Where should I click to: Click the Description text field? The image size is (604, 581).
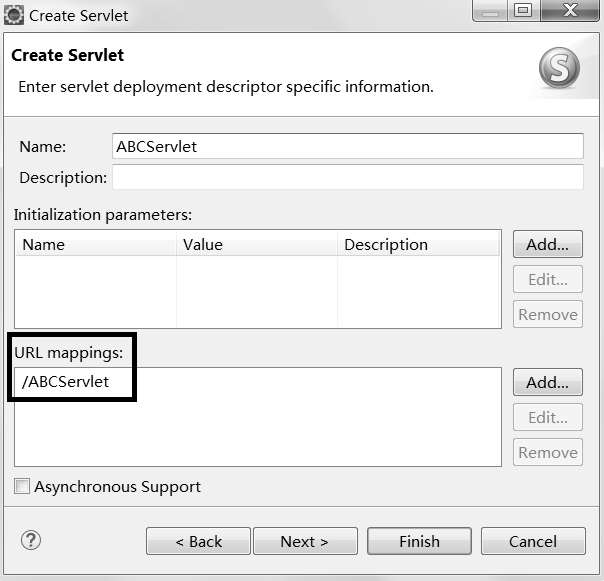[347, 178]
